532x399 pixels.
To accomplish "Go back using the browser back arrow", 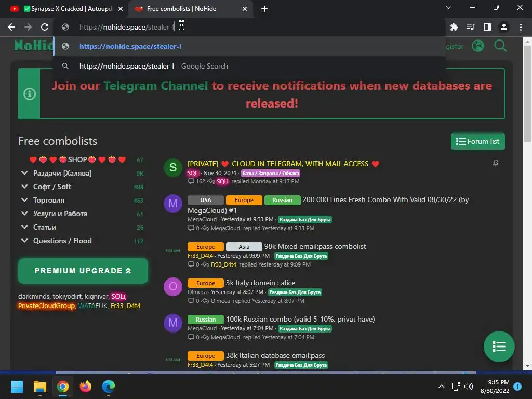I will pyautogui.click(x=11, y=27).
